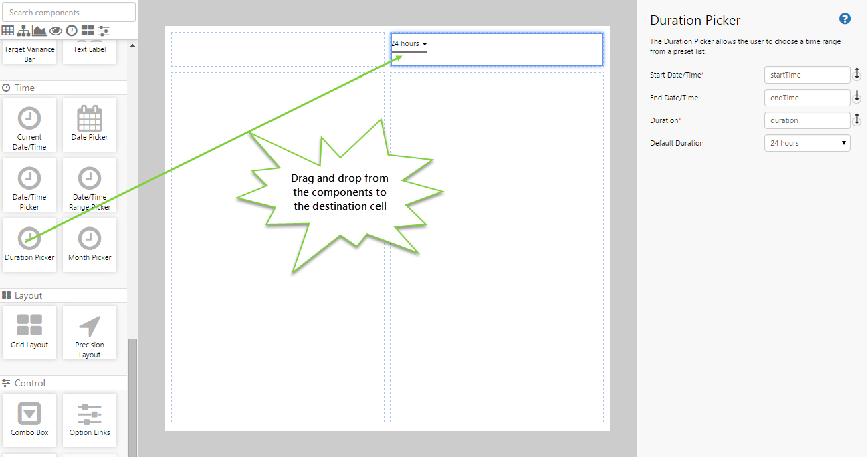Select the Combo Box component

(x=29, y=420)
